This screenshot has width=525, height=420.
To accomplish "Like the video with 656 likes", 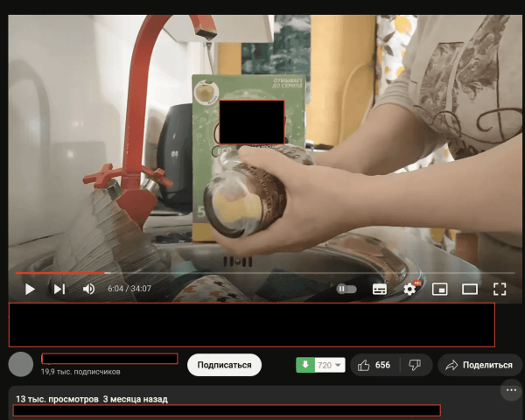I will 374,365.
